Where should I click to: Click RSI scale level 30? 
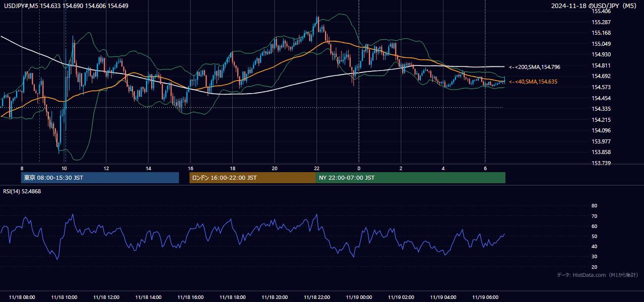click(594, 256)
